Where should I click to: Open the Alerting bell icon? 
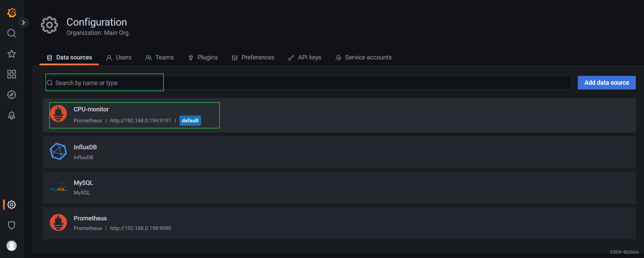[12, 115]
